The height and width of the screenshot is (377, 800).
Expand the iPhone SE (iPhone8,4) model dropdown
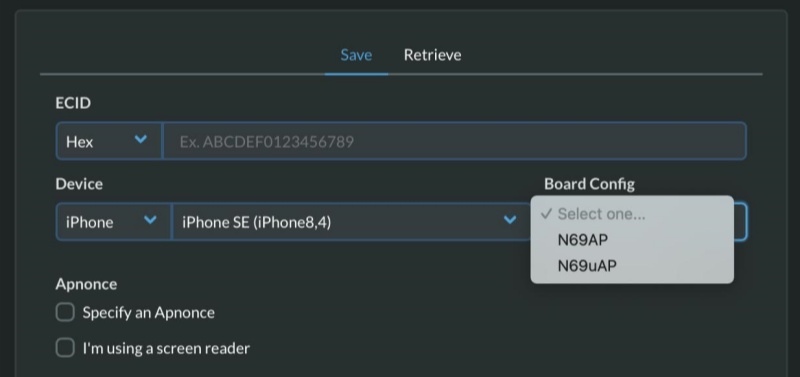click(x=351, y=221)
